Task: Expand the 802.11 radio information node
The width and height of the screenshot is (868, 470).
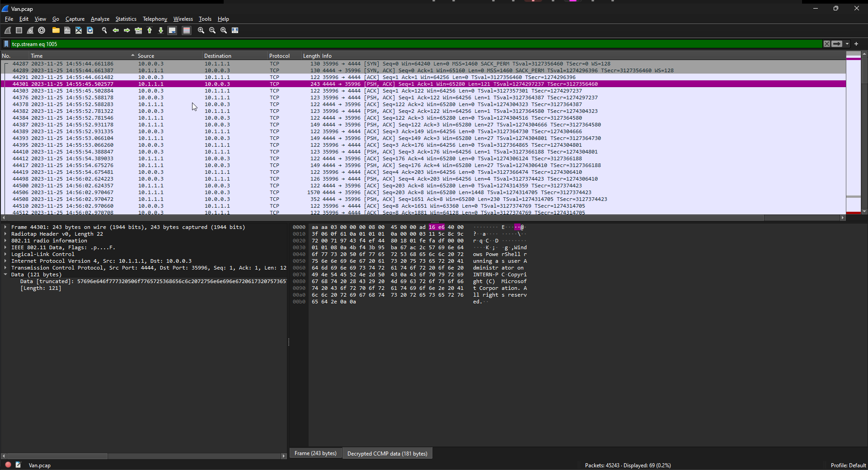Action: tap(5, 241)
